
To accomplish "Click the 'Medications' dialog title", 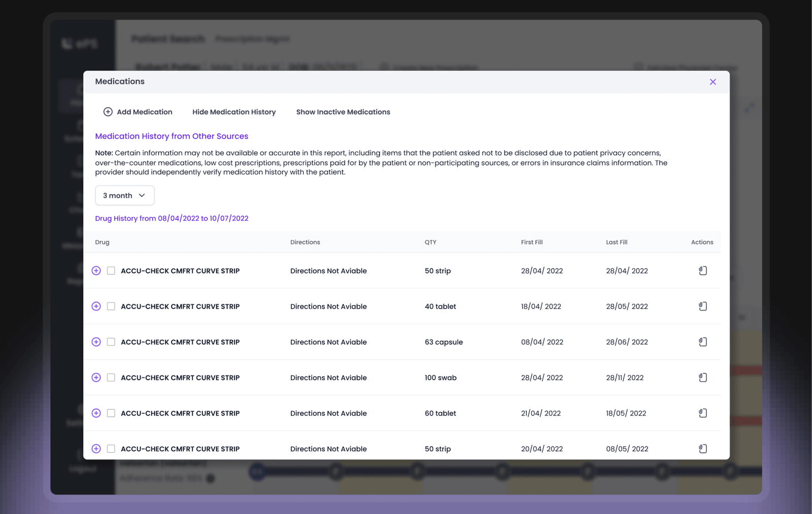I will tap(120, 81).
